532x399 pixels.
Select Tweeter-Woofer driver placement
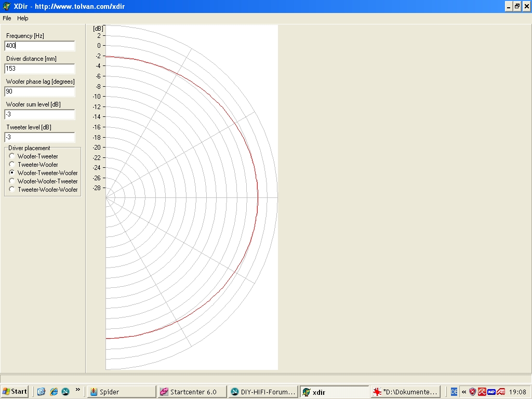[x=12, y=165]
